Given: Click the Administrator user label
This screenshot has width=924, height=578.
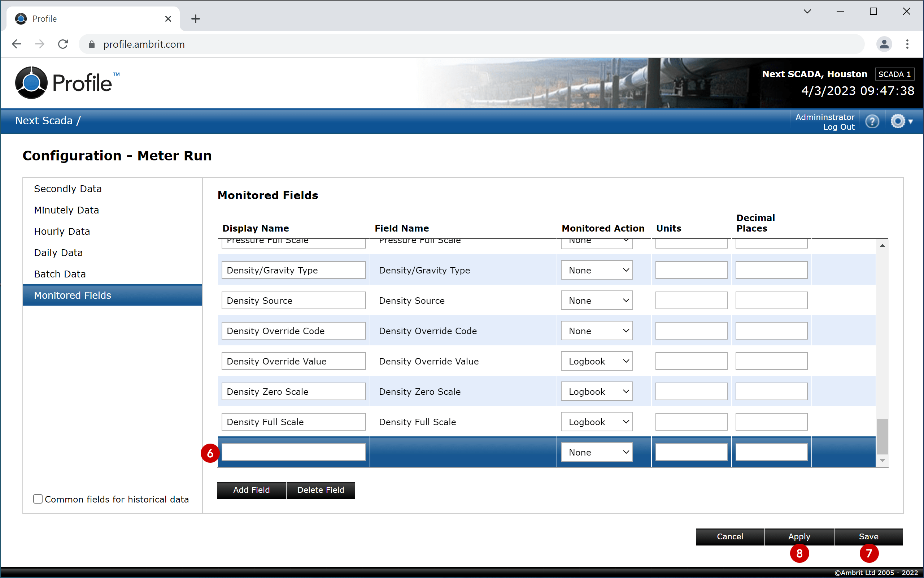Looking at the screenshot, I should pos(825,117).
